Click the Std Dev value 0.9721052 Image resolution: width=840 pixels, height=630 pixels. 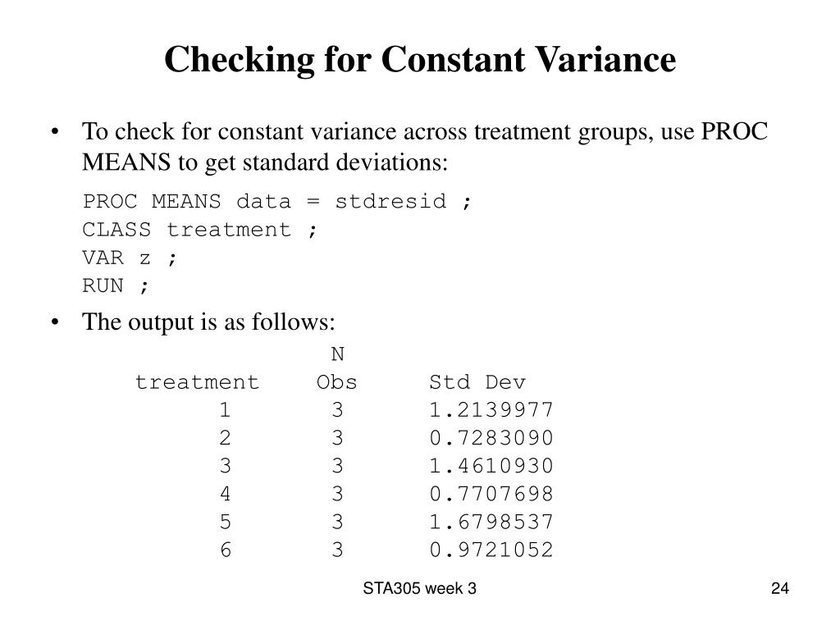pyautogui.click(x=491, y=550)
